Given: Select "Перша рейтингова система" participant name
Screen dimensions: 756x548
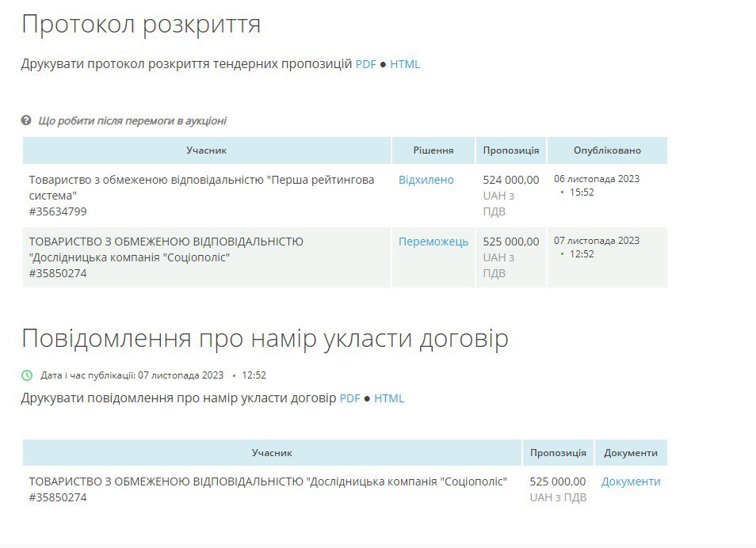Looking at the screenshot, I should [x=201, y=187].
